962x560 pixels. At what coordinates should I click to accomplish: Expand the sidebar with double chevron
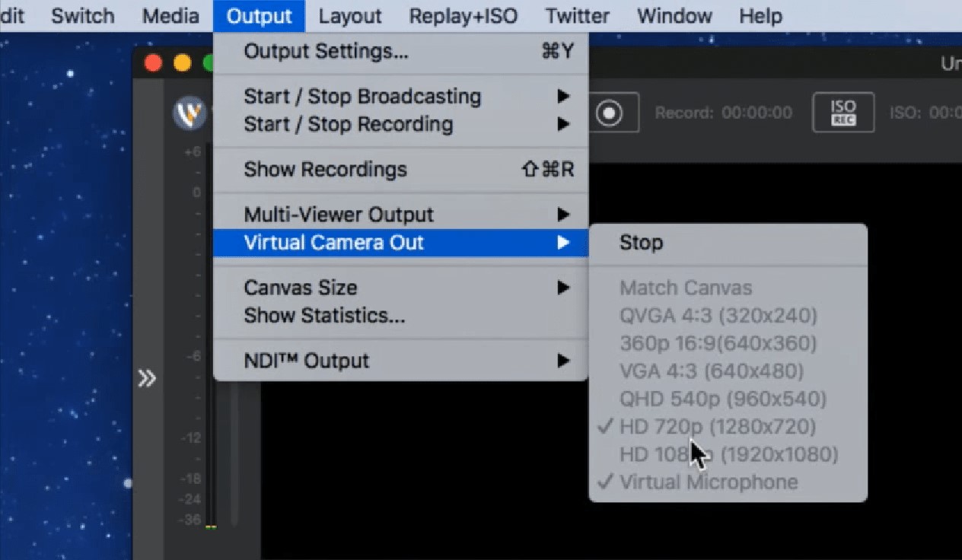point(147,378)
